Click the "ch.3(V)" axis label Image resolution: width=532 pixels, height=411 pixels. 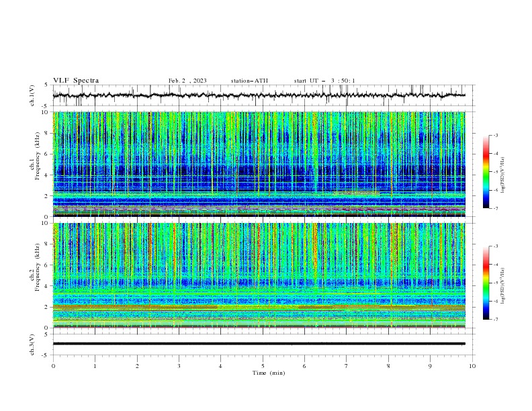point(32,345)
